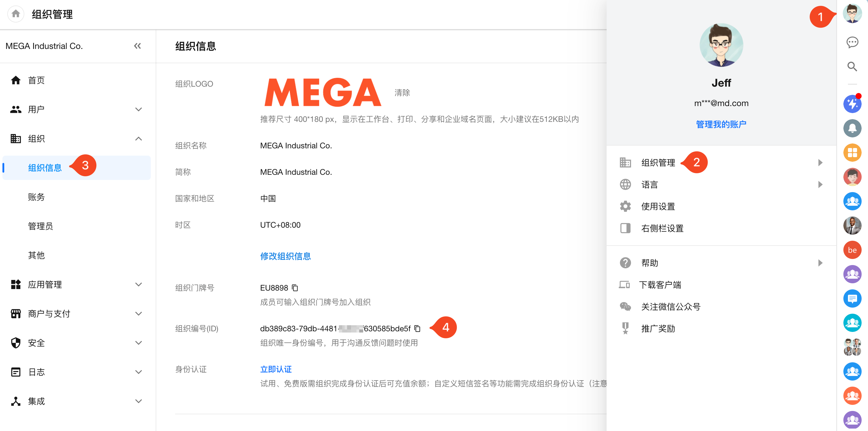Copy the organization ID value
The height and width of the screenshot is (431, 868).
tap(417, 328)
